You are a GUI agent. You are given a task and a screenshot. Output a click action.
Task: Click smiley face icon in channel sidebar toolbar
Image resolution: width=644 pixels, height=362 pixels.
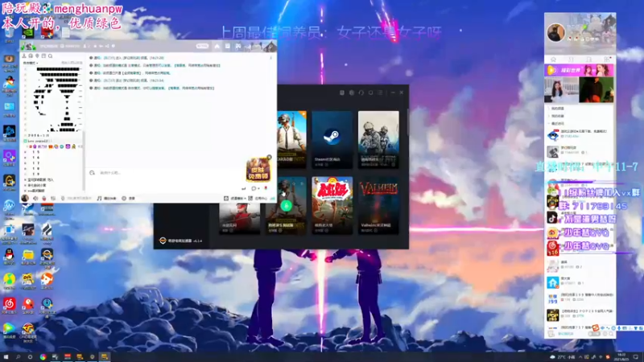coord(31,56)
